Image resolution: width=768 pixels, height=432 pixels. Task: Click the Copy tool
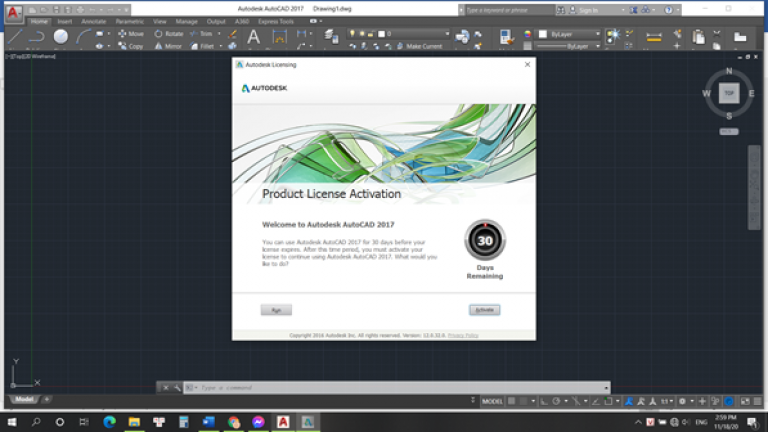tap(131, 46)
